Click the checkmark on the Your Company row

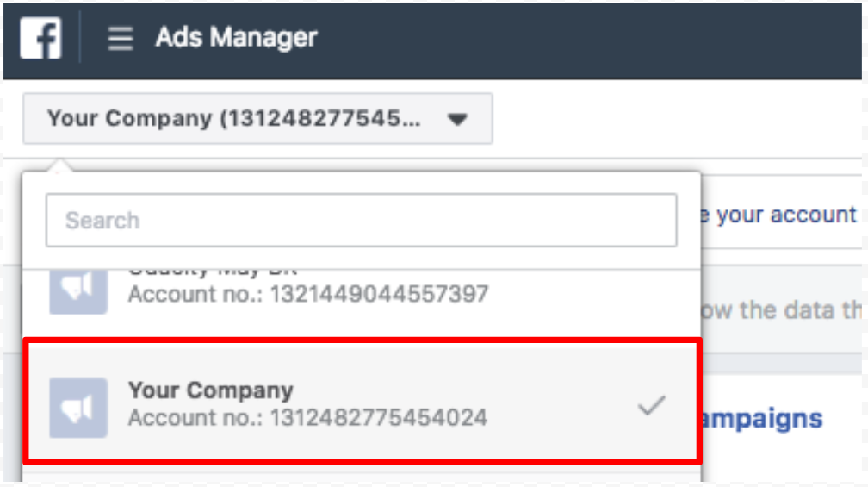[x=651, y=406]
